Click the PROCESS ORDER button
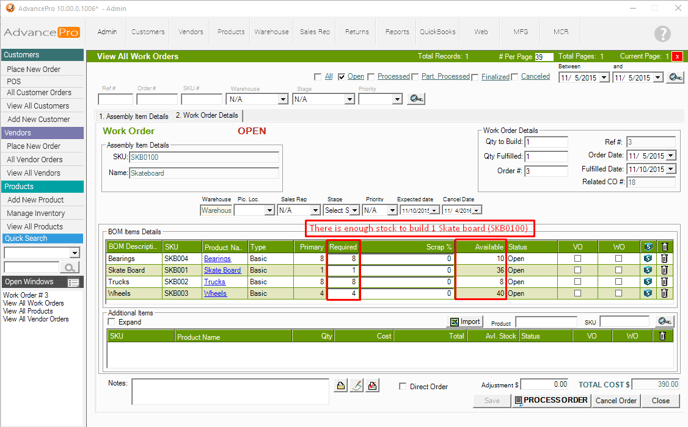The width and height of the screenshot is (688, 427). pos(551,400)
